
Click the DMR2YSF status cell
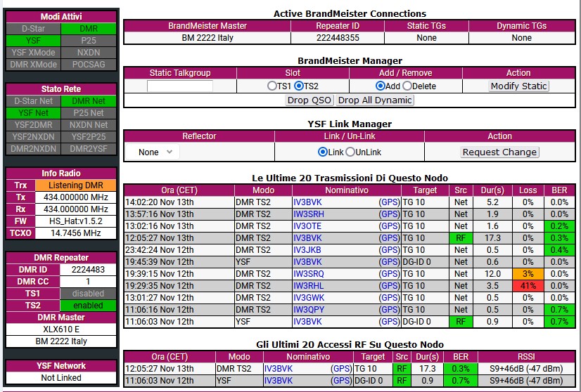(89, 149)
